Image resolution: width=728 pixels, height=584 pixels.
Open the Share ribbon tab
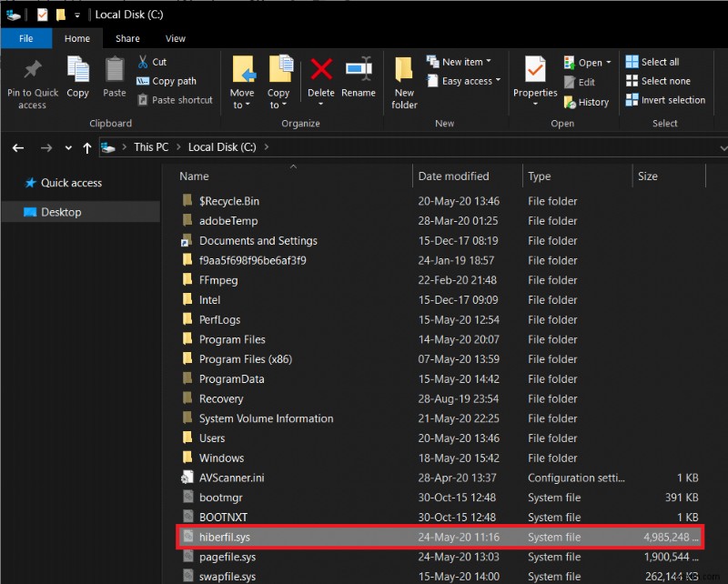[127, 38]
